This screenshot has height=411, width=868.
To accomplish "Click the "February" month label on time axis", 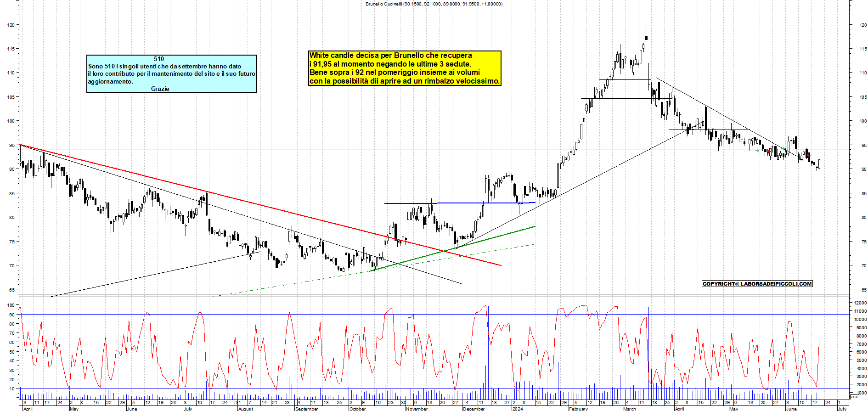I will [578, 409].
